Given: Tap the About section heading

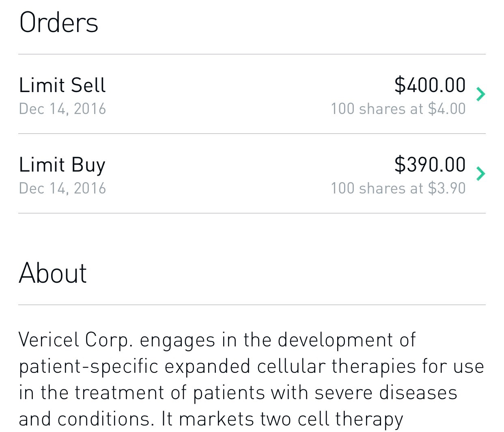Looking at the screenshot, I should point(53,273).
